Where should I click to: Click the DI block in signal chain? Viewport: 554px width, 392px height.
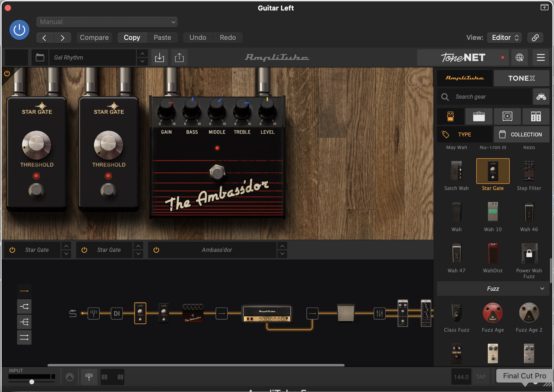tap(117, 313)
